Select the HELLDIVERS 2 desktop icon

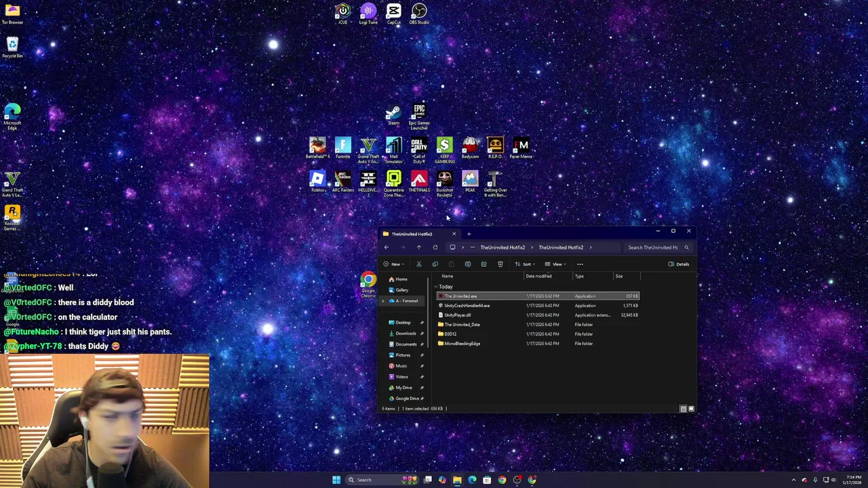coord(368,184)
